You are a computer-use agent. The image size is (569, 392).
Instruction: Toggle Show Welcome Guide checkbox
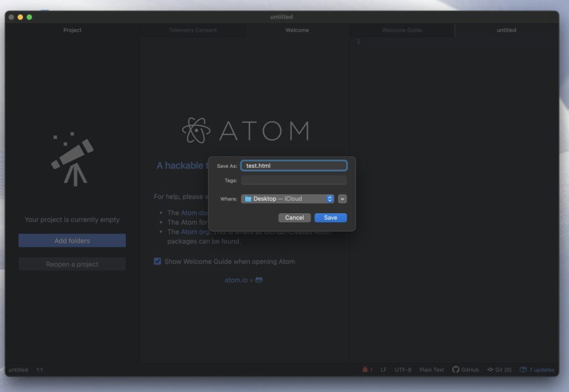point(157,262)
